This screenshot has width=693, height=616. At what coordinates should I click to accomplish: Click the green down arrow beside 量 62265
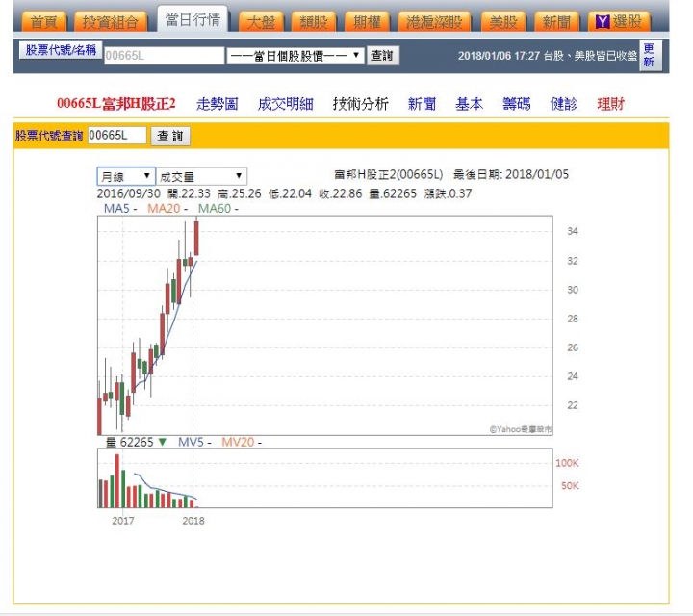click(x=163, y=442)
